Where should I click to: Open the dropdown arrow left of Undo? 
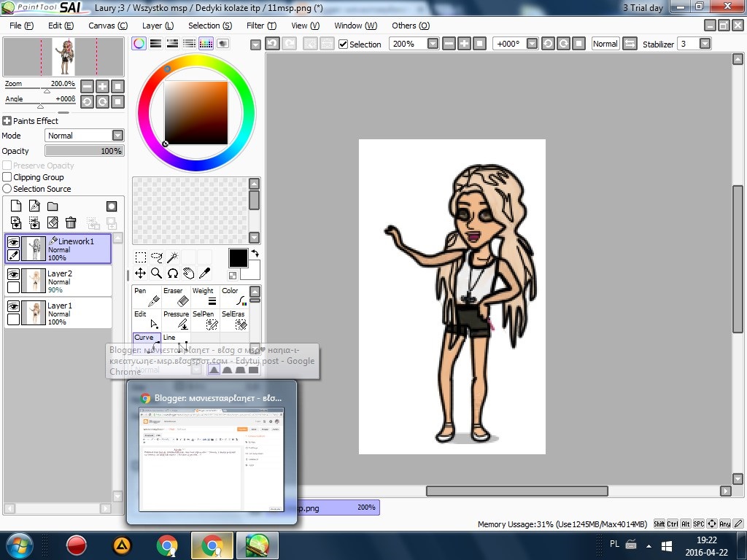256,44
